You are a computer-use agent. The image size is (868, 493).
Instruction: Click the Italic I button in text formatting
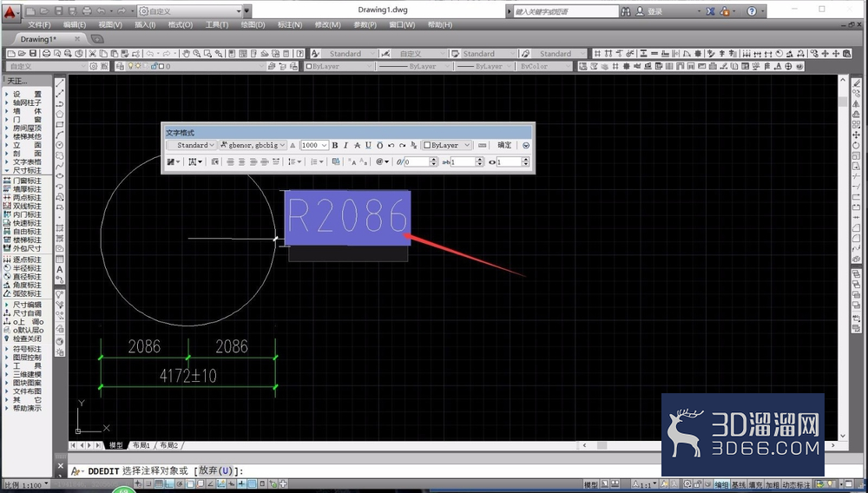(345, 145)
